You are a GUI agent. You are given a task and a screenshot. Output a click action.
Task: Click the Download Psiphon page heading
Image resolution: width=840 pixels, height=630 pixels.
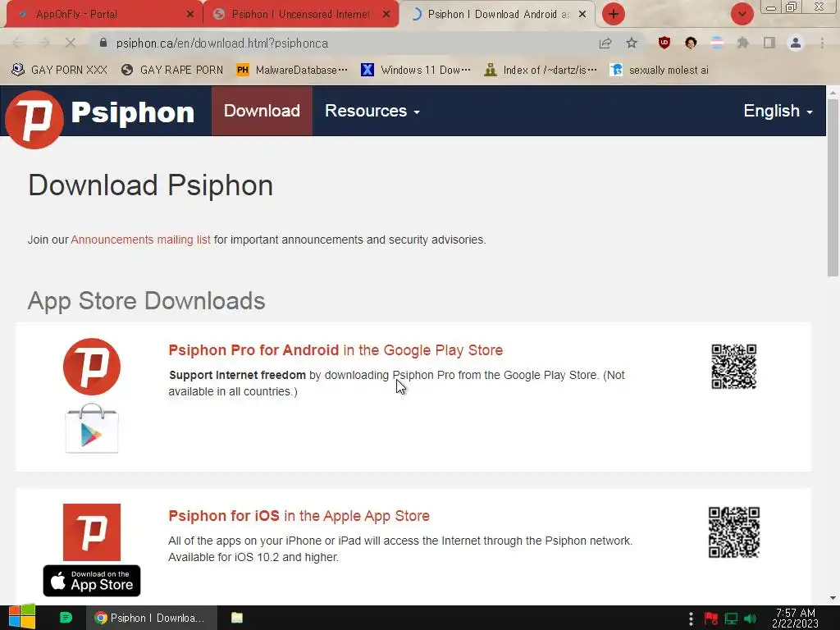tap(151, 185)
